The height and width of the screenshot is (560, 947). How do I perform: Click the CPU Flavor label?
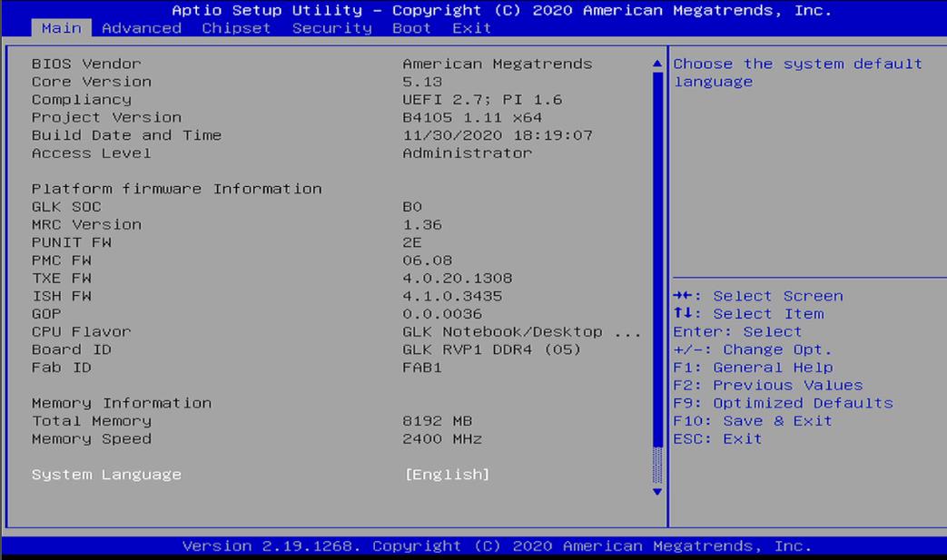click(82, 331)
